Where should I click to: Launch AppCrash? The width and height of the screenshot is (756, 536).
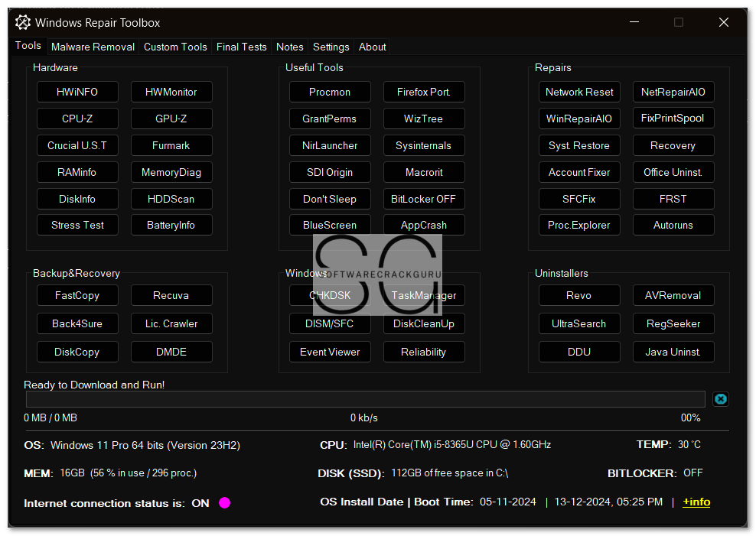pos(424,225)
